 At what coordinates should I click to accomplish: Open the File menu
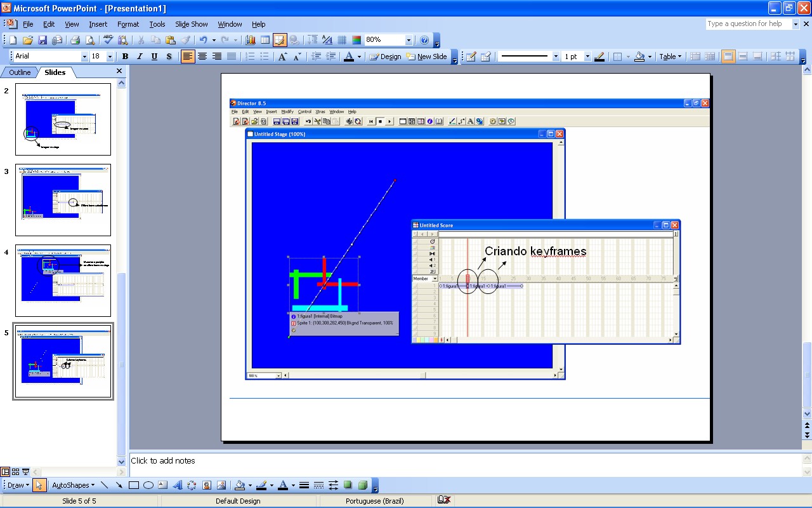coord(28,24)
